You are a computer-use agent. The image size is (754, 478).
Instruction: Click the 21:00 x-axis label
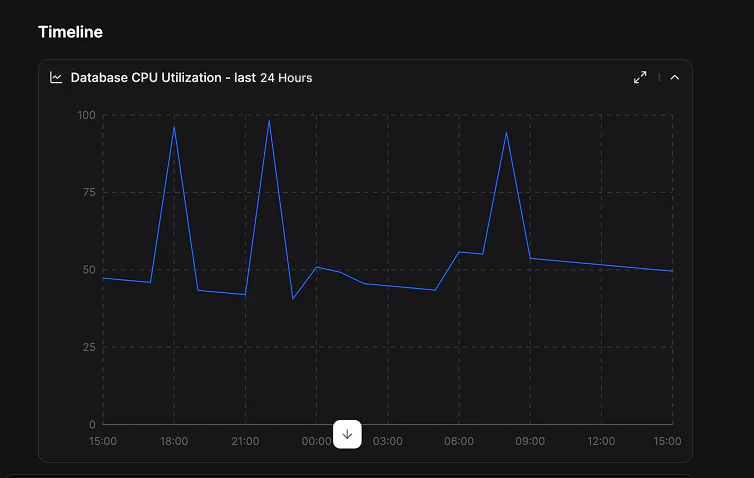click(x=245, y=441)
